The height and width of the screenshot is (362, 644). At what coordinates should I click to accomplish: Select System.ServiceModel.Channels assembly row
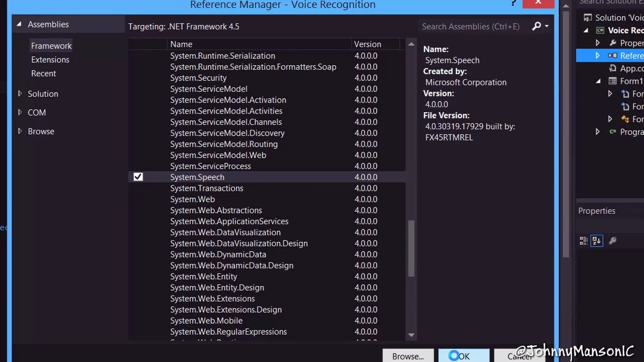pos(267,122)
